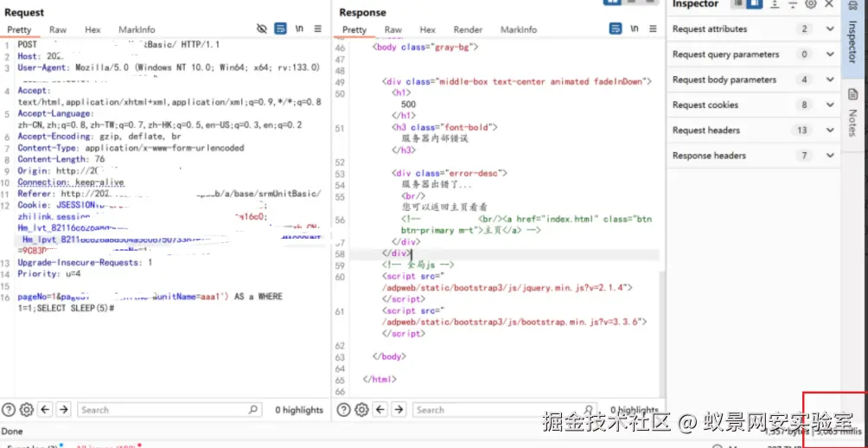Click Request headers count badge 13

coord(801,130)
